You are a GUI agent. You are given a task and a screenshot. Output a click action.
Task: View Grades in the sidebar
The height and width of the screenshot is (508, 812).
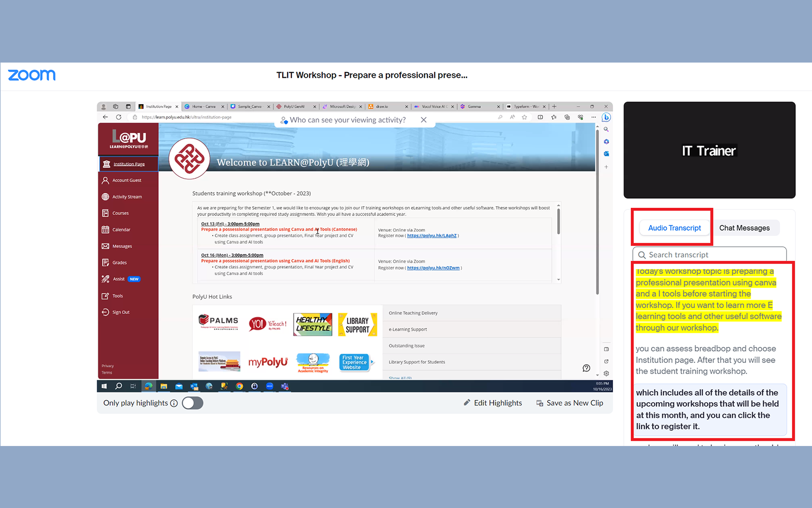120,262
